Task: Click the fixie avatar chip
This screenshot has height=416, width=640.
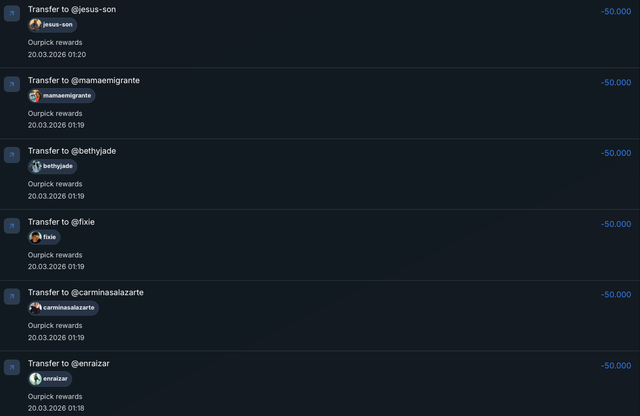Action: [x=44, y=237]
